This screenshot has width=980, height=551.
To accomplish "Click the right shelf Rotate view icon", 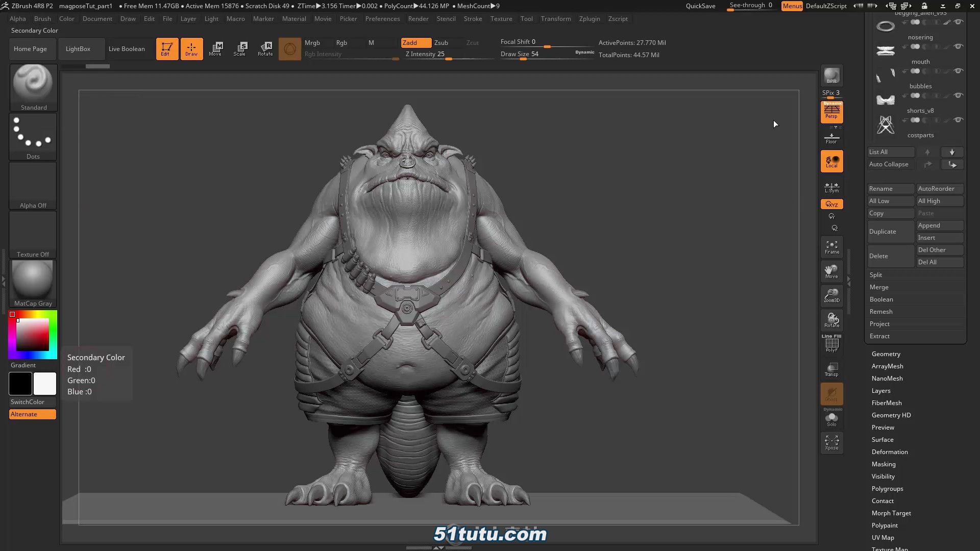I will (x=831, y=320).
